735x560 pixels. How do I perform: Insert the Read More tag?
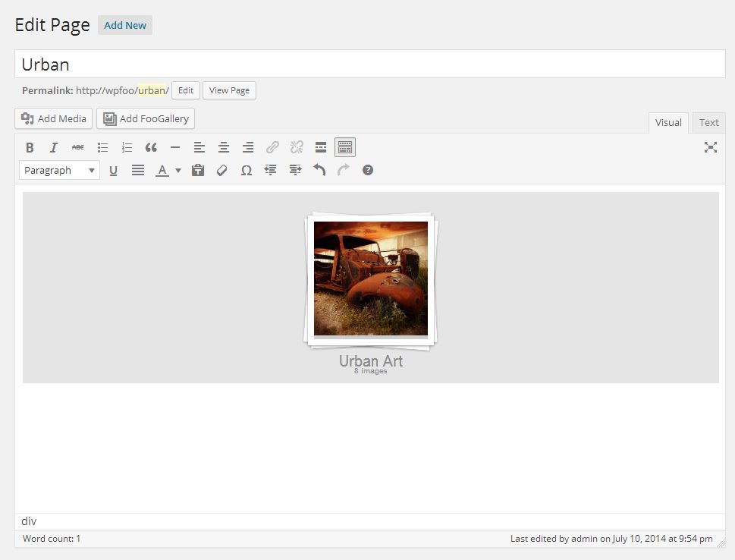319,146
